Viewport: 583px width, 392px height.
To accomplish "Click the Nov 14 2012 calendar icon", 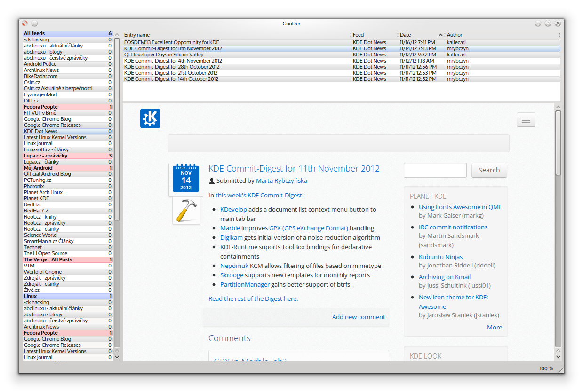I will (x=186, y=178).
